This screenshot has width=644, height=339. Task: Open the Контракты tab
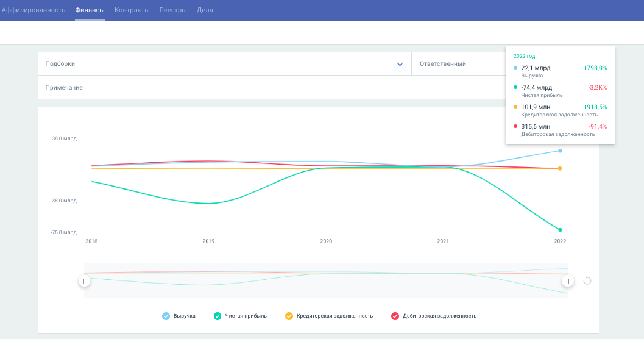pyautogui.click(x=132, y=10)
